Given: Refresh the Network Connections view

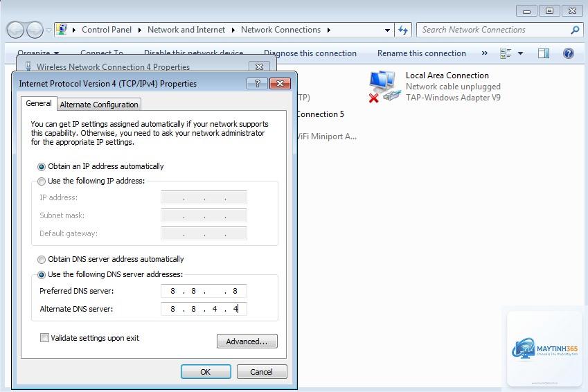Looking at the screenshot, I should click(403, 30).
